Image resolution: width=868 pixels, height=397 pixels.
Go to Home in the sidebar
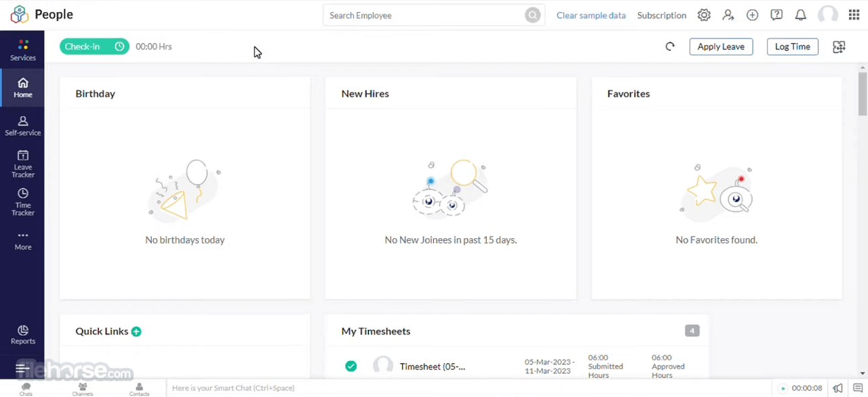[22, 88]
